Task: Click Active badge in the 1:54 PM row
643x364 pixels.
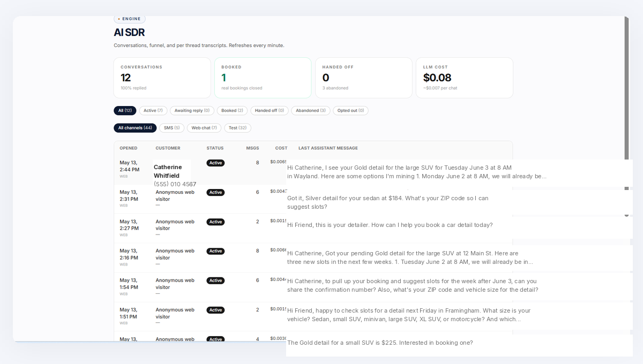Action: click(215, 280)
